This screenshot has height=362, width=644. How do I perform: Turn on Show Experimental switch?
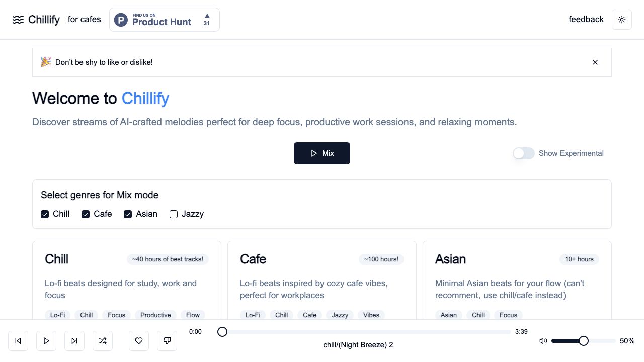(x=524, y=153)
